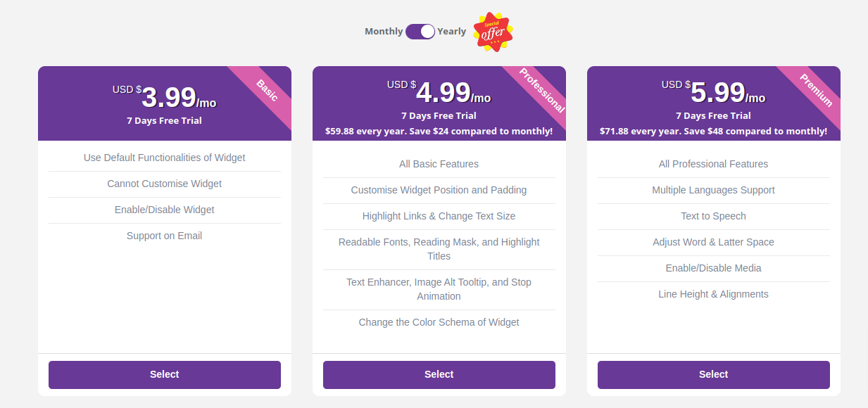This screenshot has width=868, height=408.
Task: Click the 5.99/mo price heading
Action: click(x=714, y=92)
